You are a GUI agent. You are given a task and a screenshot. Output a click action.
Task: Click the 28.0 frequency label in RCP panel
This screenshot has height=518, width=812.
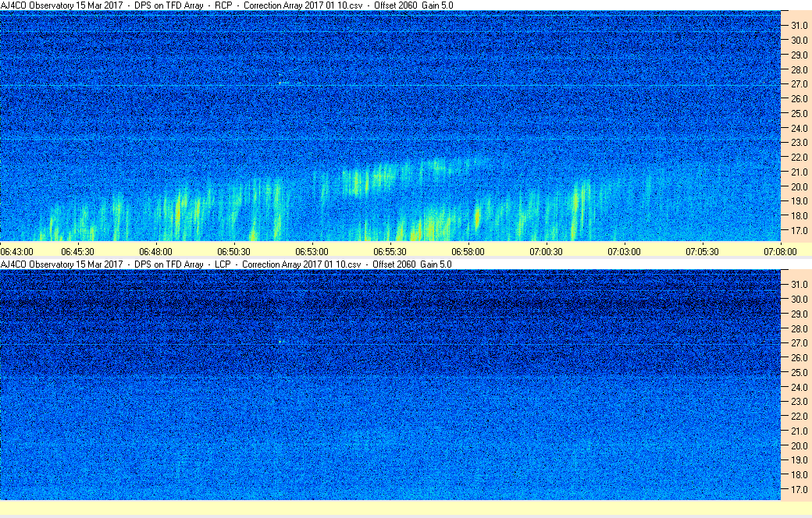click(x=799, y=69)
